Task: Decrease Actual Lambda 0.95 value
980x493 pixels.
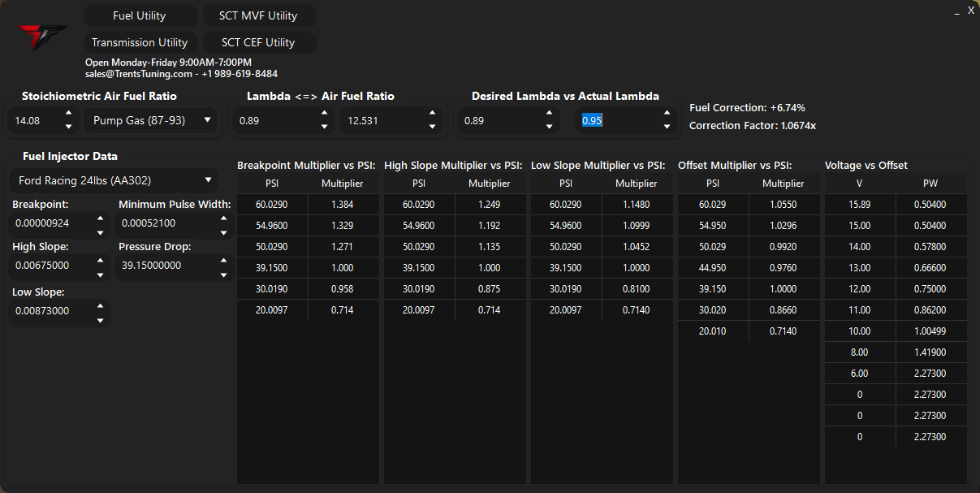Action: [x=667, y=127]
